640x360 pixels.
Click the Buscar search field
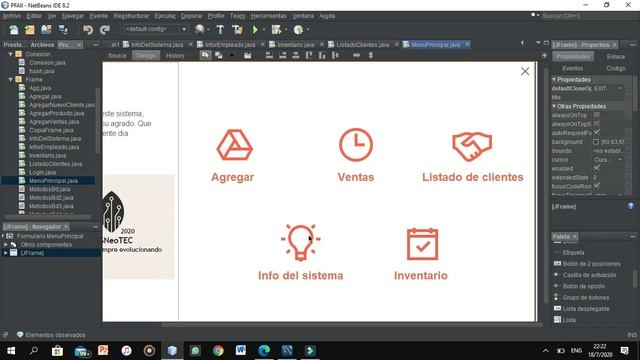click(588, 16)
